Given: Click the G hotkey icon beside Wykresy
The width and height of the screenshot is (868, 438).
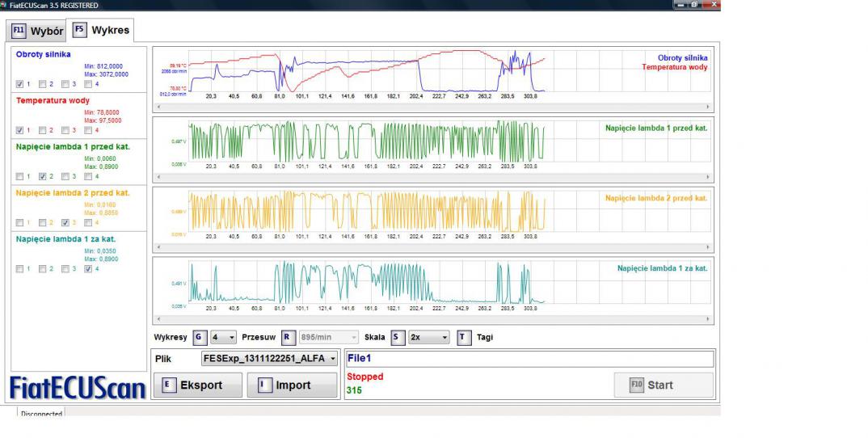Looking at the screenshot, I should [x=198, y=337].
